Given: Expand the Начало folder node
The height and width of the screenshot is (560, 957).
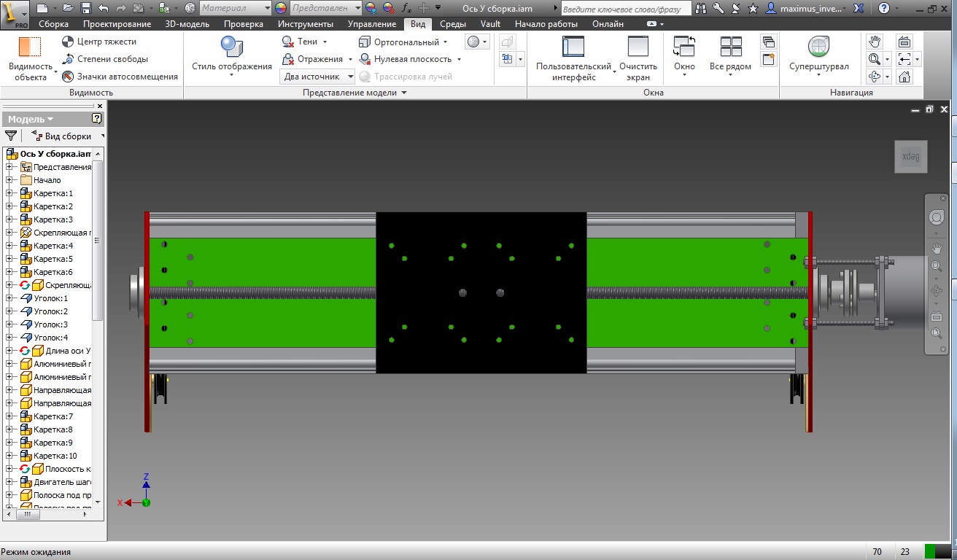Looking at the screenshot, I should (9, 180).
